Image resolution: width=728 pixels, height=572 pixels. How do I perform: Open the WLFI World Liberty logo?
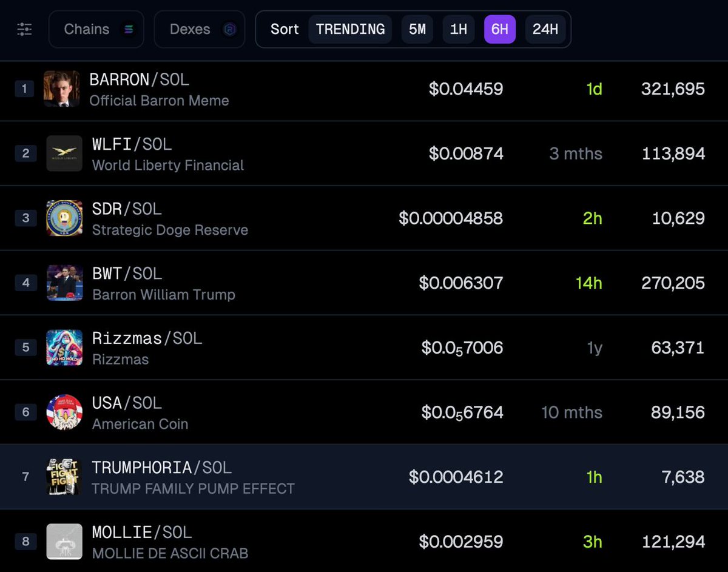coord(64,153)
